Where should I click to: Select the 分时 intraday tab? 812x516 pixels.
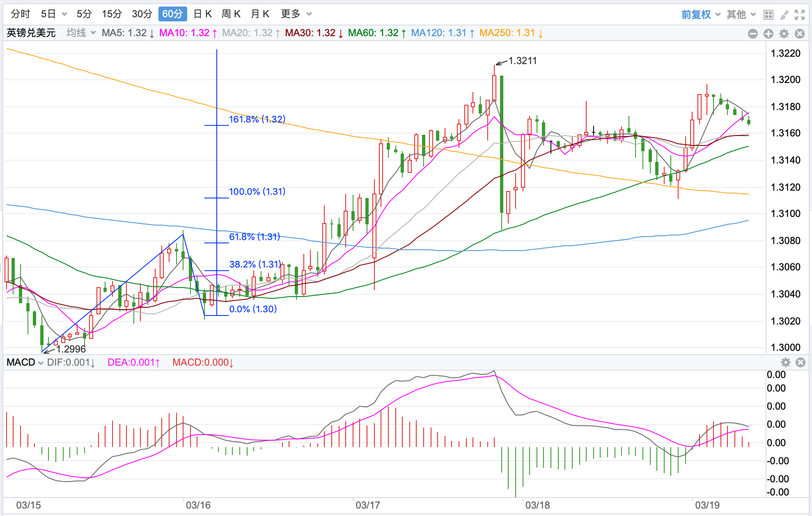point(21,14)
